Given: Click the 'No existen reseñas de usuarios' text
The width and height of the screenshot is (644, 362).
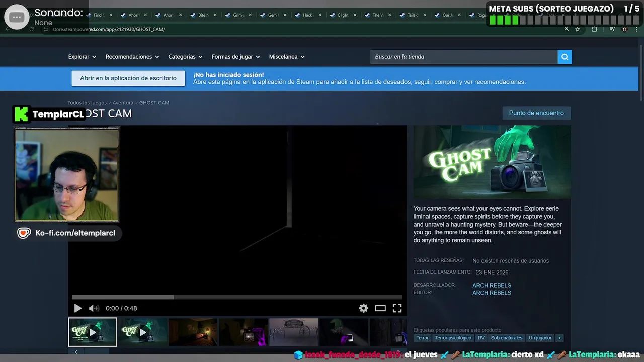Looking at the screenshot, I should click(x=511, y=261).
